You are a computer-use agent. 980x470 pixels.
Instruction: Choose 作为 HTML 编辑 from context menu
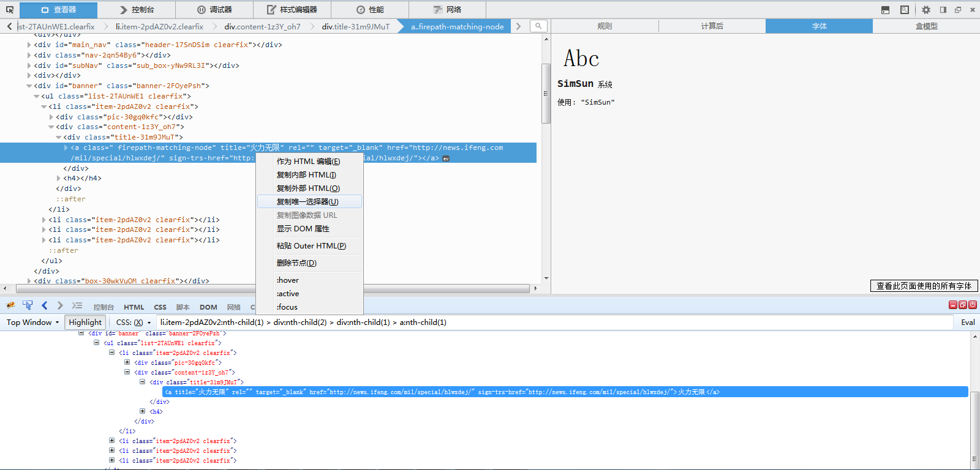pyautogui.click(x=309, y=162)
